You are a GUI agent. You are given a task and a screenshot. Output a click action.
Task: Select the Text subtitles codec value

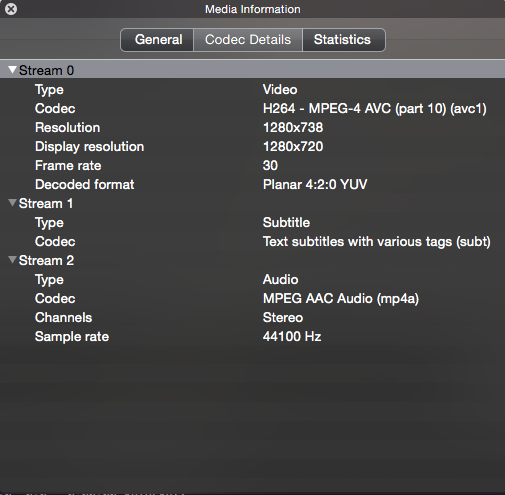[377, 242]
